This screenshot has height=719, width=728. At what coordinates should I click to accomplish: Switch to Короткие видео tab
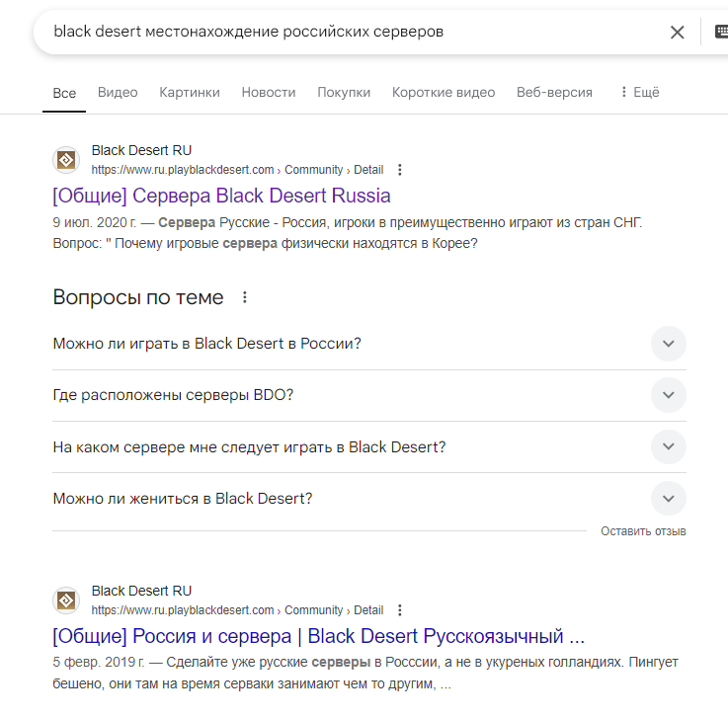click(444, 92)
